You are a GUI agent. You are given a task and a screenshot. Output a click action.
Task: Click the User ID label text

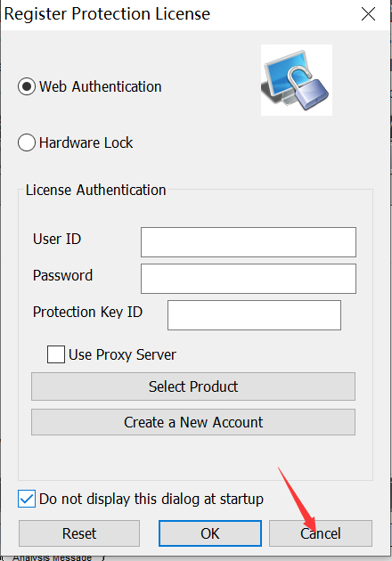[x=57, y=239]
